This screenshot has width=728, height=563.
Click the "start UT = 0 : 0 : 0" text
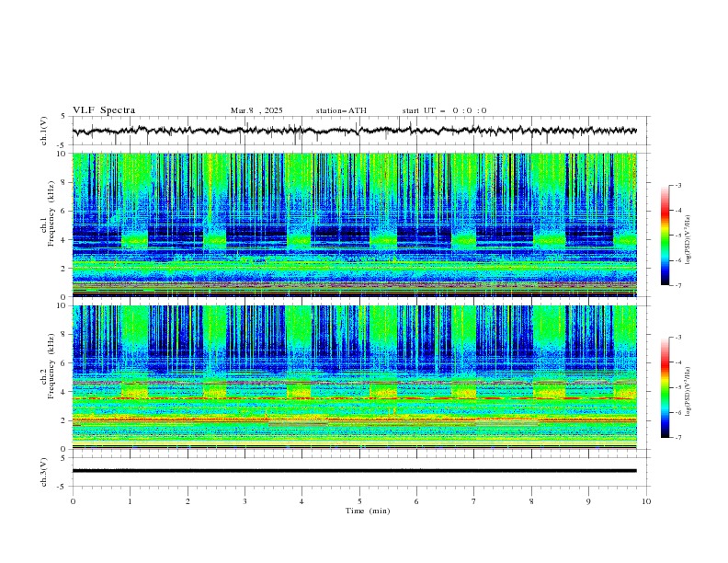point(444,110)
